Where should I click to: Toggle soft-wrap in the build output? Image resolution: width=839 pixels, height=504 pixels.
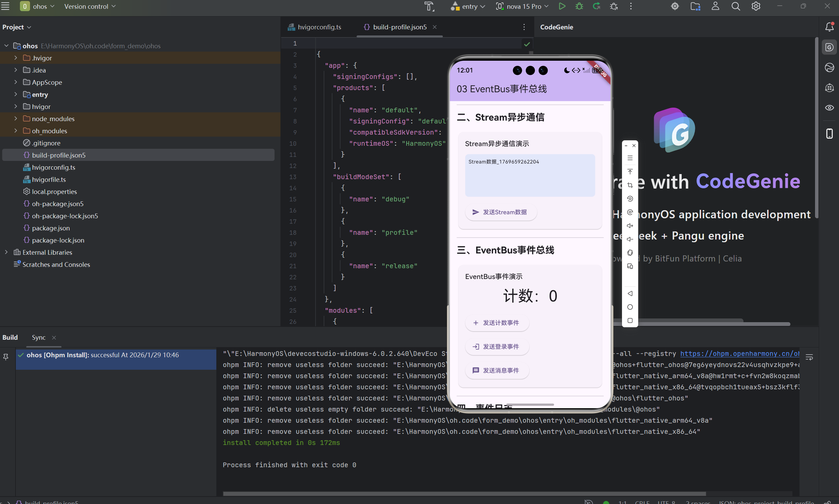pos(809,357)
